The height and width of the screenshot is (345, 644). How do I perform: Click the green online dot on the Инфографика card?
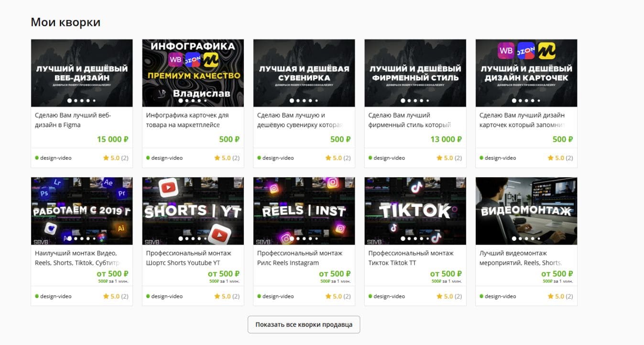(x=148, y=158)
